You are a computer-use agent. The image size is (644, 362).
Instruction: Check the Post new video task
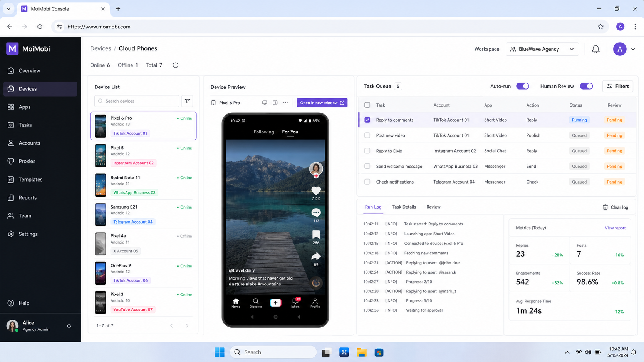[367, 135]
